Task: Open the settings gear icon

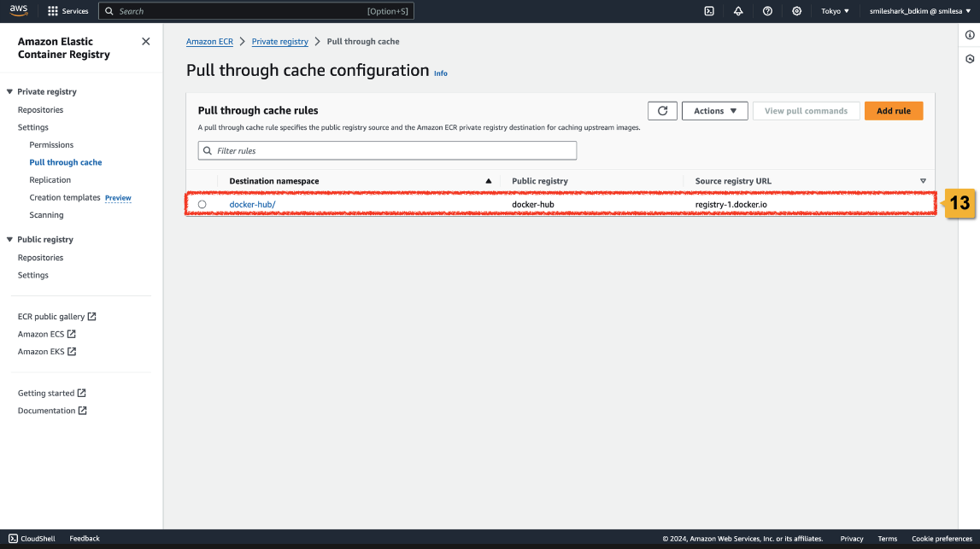Action: 796,11
